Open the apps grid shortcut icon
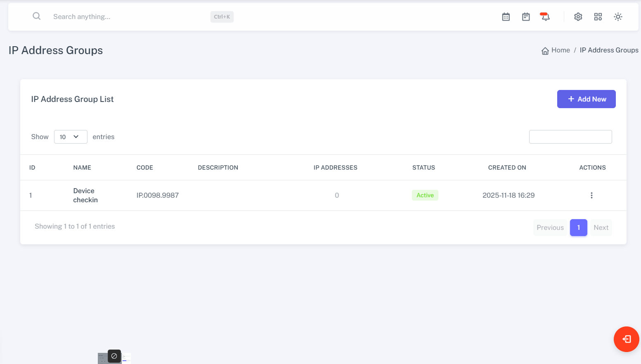This screenshot has height=364, width=641. coord(598,17)
